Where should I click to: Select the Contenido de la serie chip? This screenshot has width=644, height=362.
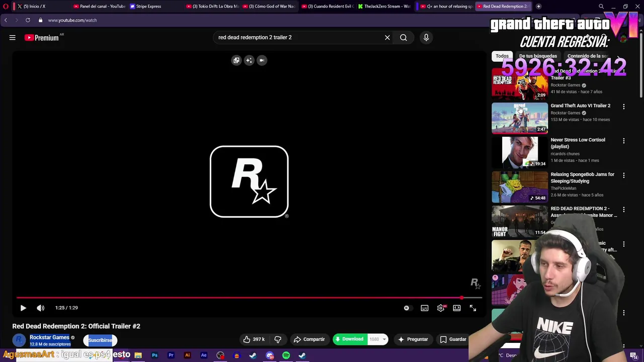pyautogui.click(x=588, y=56)
